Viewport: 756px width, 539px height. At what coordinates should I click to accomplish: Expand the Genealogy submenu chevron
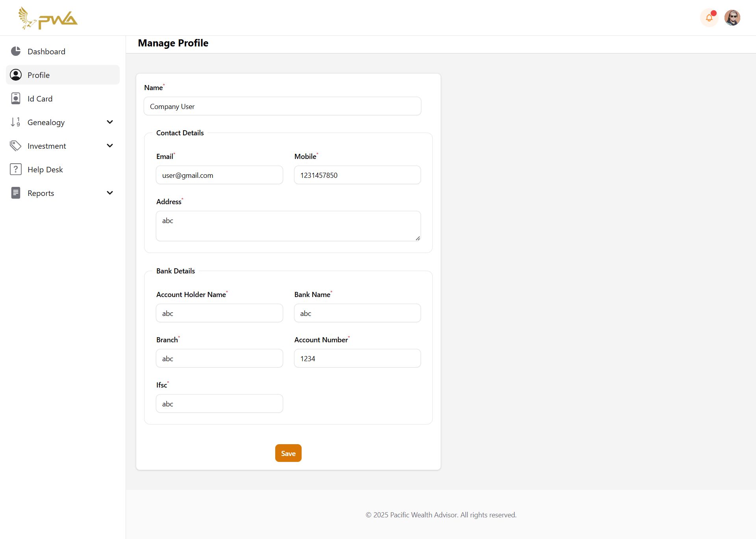pos(110,122)
